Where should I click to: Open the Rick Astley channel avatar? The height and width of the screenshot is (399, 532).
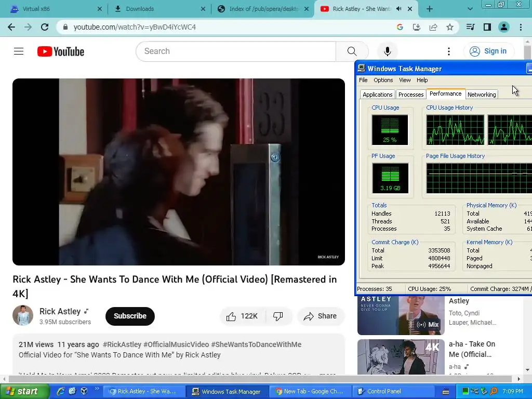[x=23, y=315]
